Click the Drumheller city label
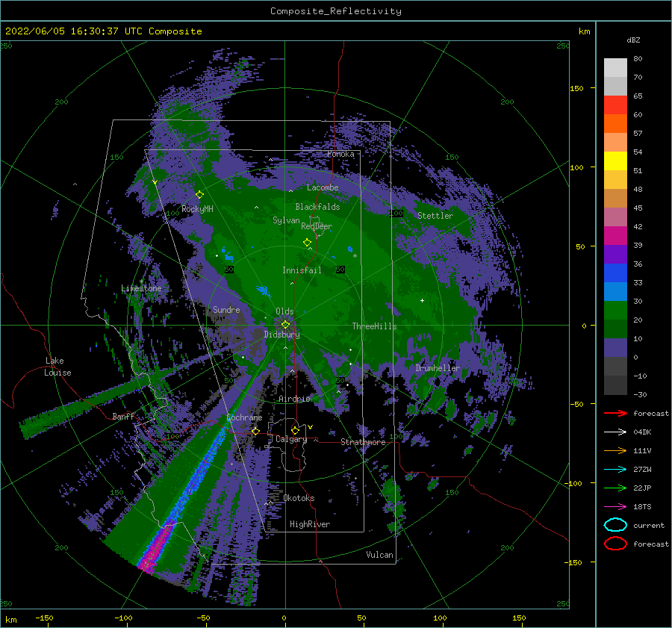The width and height of the screenshot is (672, 628). coord(438,368)
